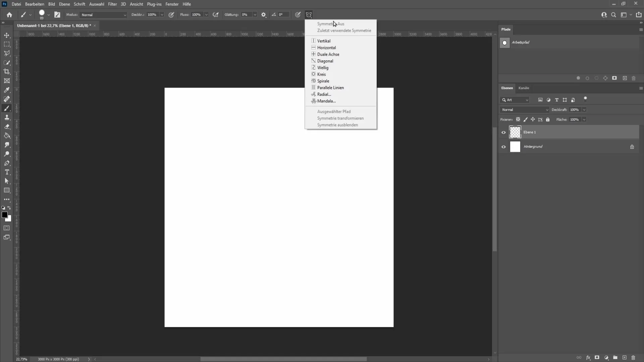Select the Paint Bucket tool

(x=7, y=136)
